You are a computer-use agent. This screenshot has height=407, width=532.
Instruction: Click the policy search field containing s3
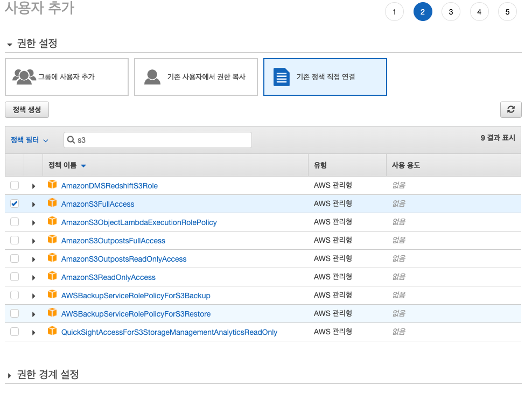click(x=158, y=140)
